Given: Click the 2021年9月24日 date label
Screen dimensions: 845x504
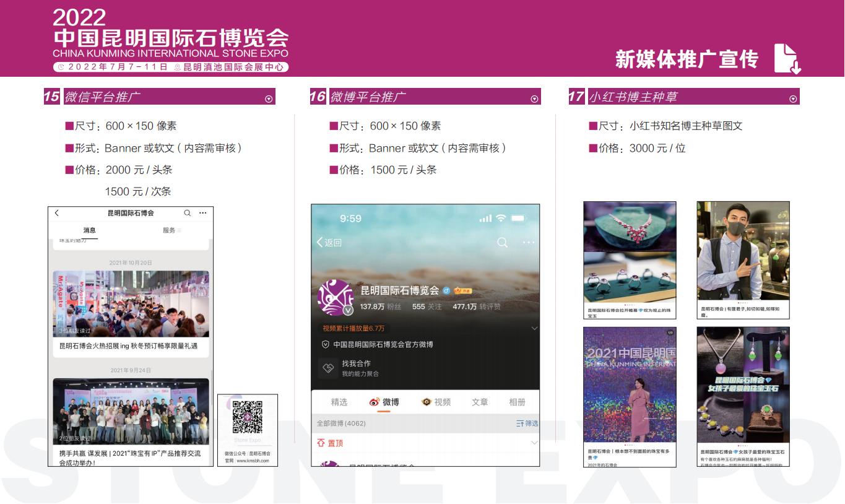Looking at the screenshot, I should pyautogui.click(x=131, y=370).
